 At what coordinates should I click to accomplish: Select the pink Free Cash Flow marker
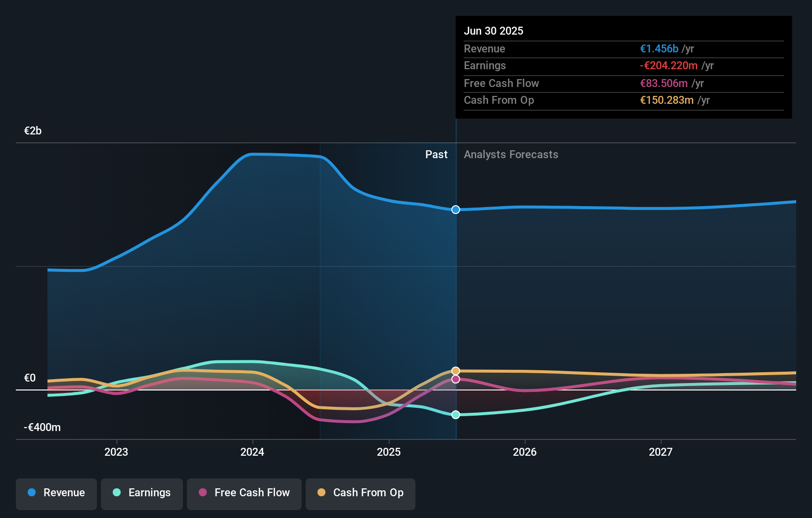(455, 379)
